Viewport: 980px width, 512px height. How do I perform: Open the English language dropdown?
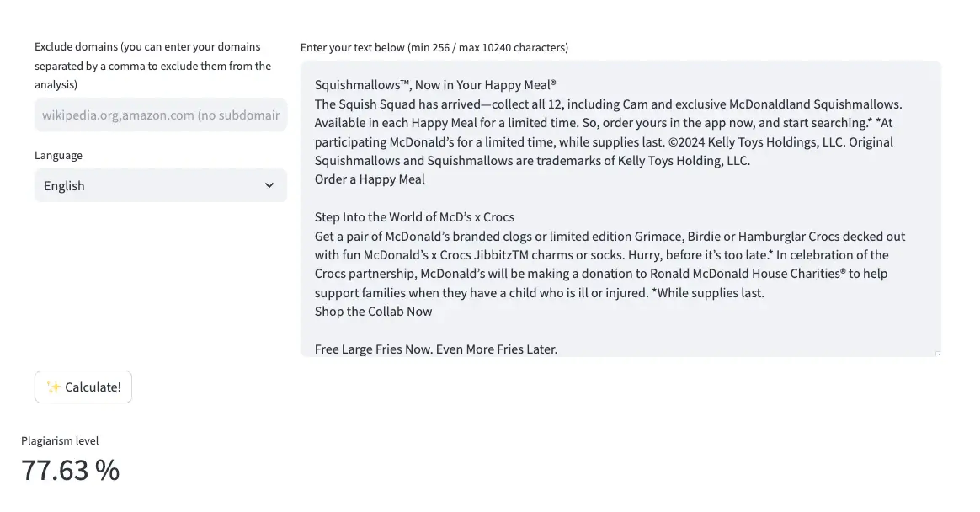pyautogui.click(x=161, y=185)
